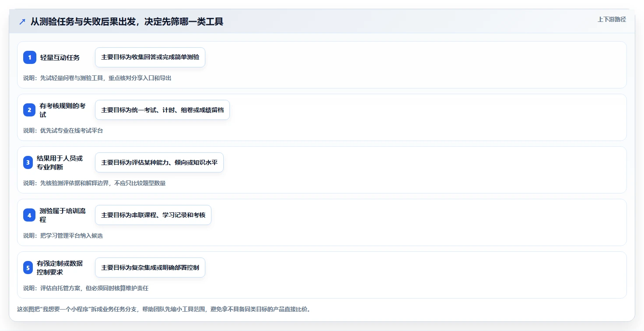This screenshot has width=644, height=331.
Task: Click the 主要目标为复杂集成或明确部署控制 chip
Action: coord(150,268)
